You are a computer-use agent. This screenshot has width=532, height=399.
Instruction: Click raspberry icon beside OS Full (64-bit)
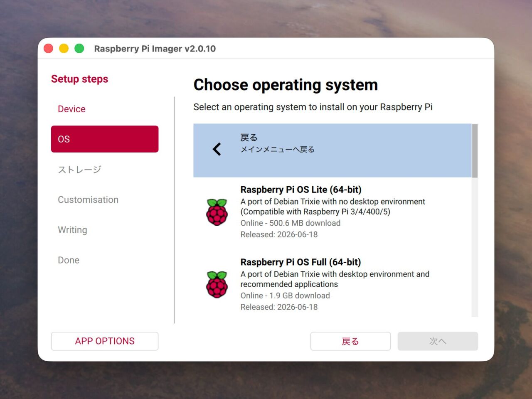pyautogui.click(x=217, y=285)
